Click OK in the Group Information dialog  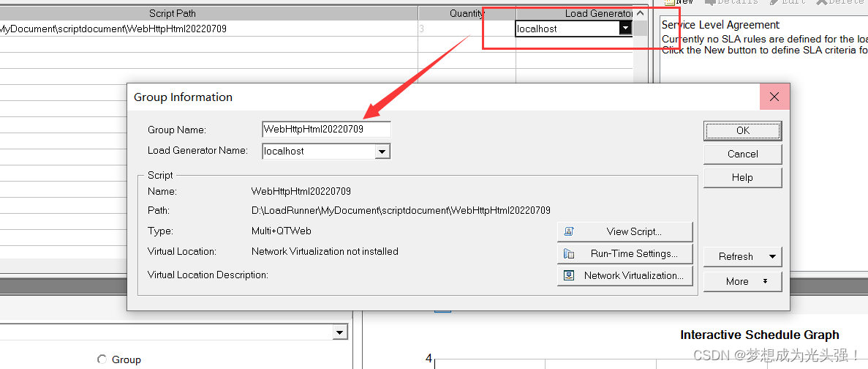pos(742,130)
